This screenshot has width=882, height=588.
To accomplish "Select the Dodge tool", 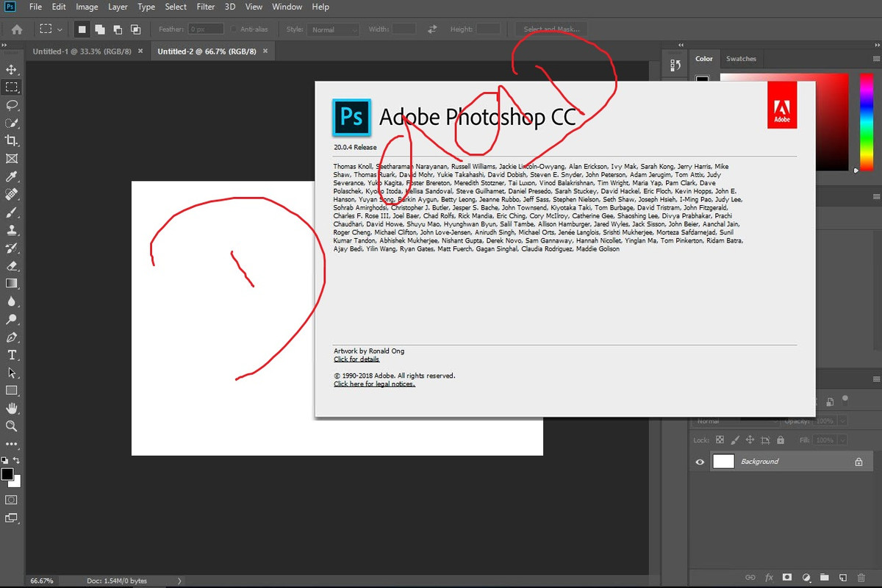I will 12,319.
